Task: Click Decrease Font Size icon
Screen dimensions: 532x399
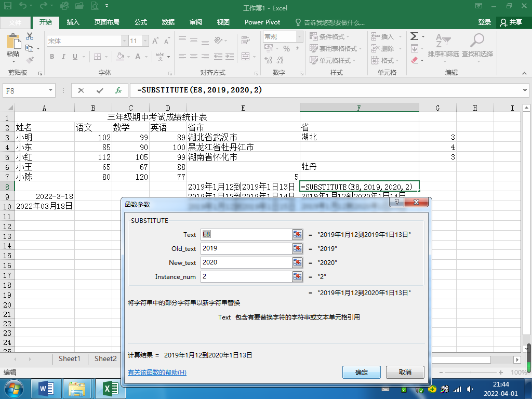Action: tap(167, 41)
